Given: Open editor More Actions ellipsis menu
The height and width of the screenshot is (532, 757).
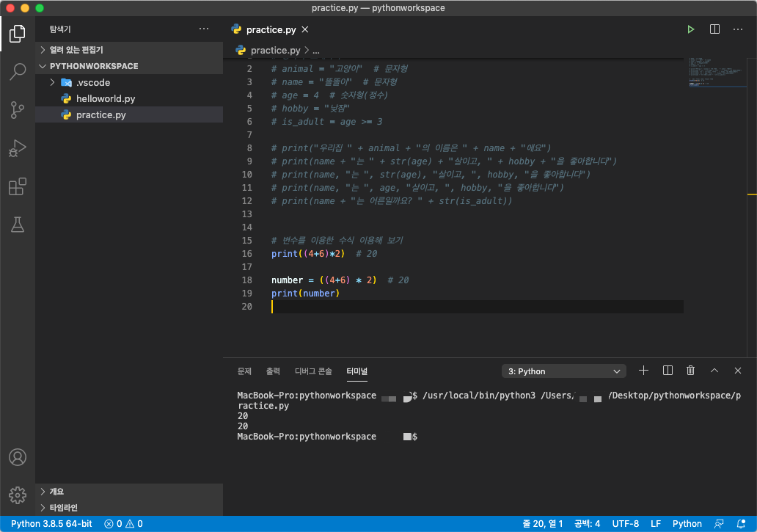Looking at the screenshot, I should [738, 29].
